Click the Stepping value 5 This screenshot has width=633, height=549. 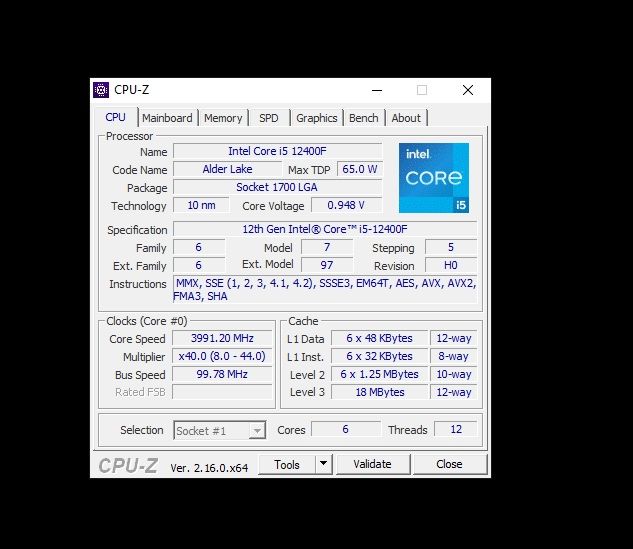pyautogui.click(x=451, y=247)
